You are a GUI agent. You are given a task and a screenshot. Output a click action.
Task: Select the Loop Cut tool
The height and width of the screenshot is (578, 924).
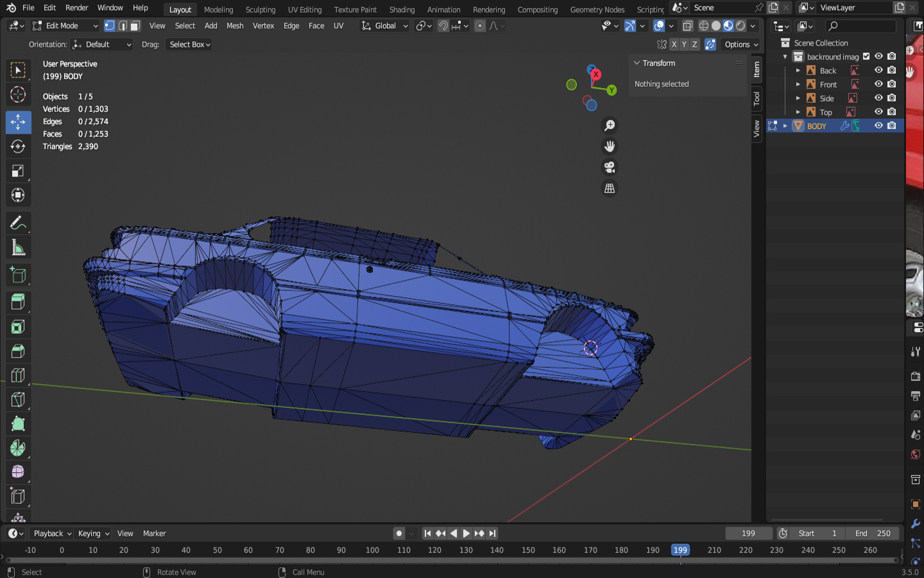(x=18, y=375)
